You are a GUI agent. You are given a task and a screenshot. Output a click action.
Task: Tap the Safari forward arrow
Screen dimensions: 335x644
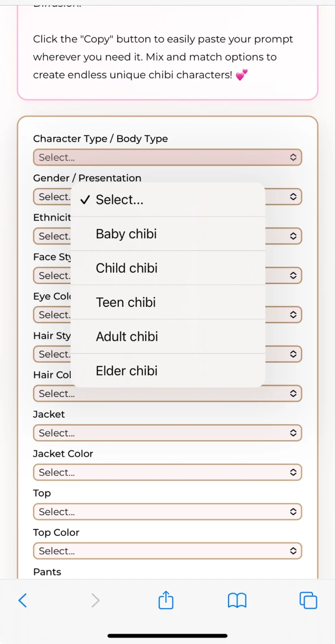pos(95,600)
